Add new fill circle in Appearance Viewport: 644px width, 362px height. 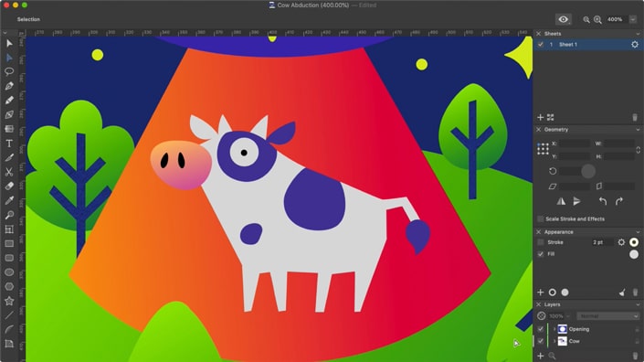point(565,293)
